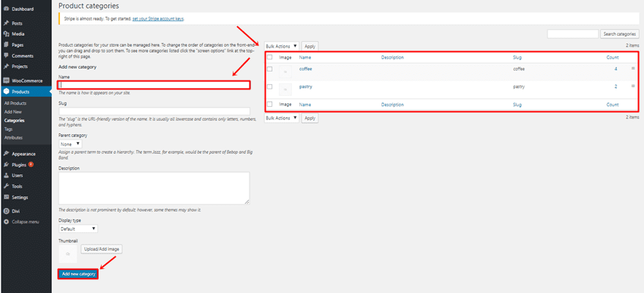The height and width of the screenshot is (293, 644).
Task: Click the Divi icon in sidebar
Action: pos(6,210)
